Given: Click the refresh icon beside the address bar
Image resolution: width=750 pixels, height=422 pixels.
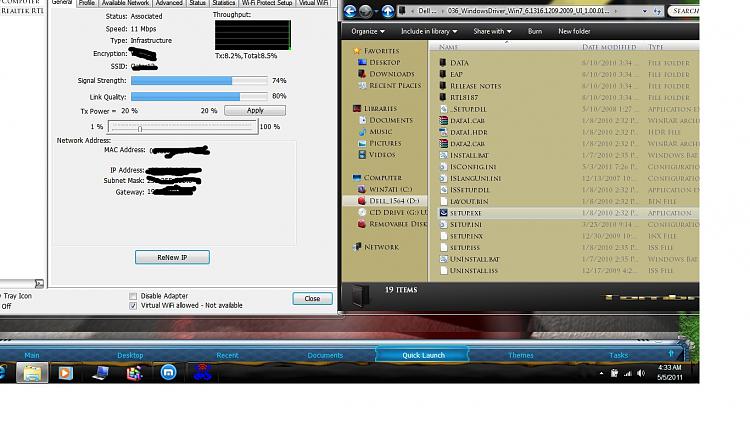Looking at the screenshot, I should [x=657, y=11].
